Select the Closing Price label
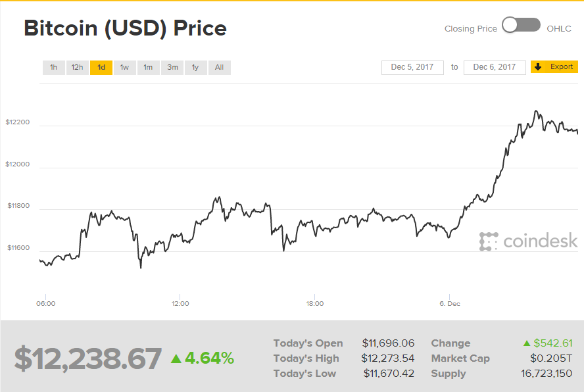Screen dimensions: 584x392 (x=470, y=28)
